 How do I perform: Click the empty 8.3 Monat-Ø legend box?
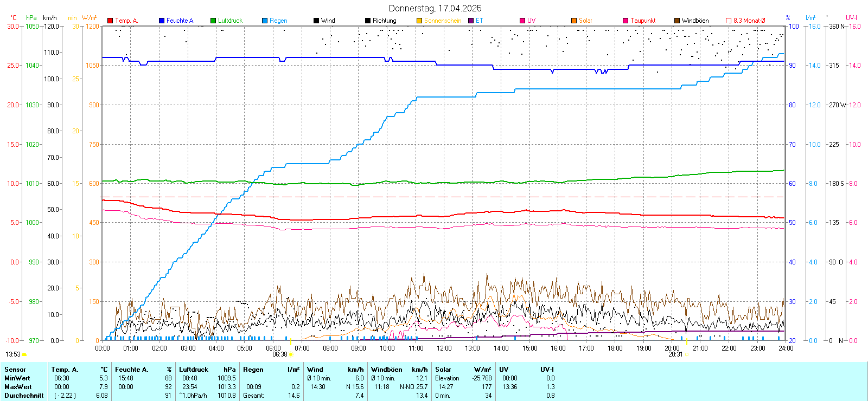pos(729,21)
